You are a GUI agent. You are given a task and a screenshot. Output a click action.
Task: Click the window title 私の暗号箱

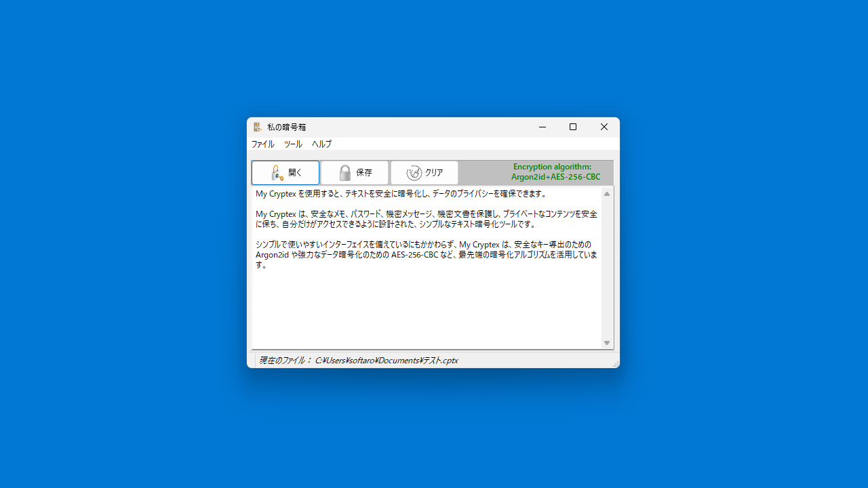click(x=286, y=127)
